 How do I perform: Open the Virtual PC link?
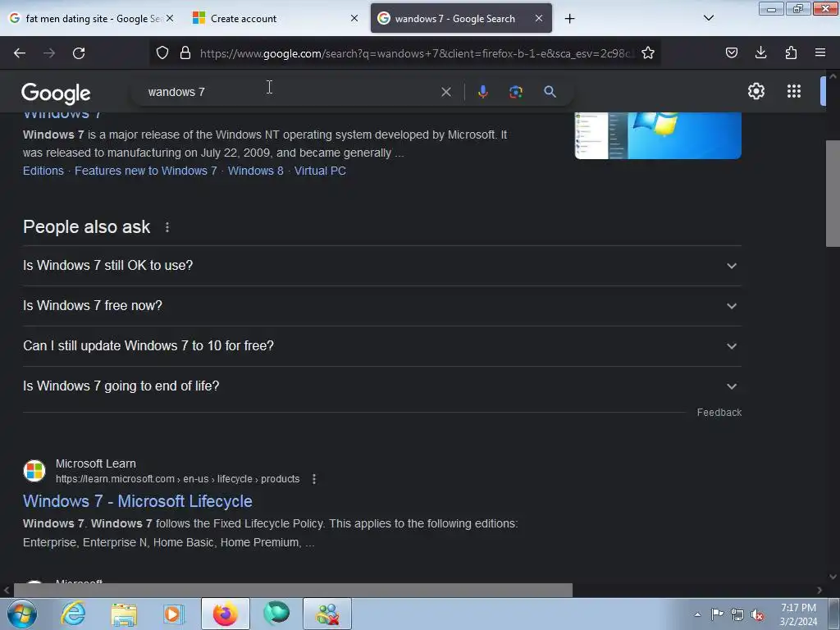click(x=321, y=171)
